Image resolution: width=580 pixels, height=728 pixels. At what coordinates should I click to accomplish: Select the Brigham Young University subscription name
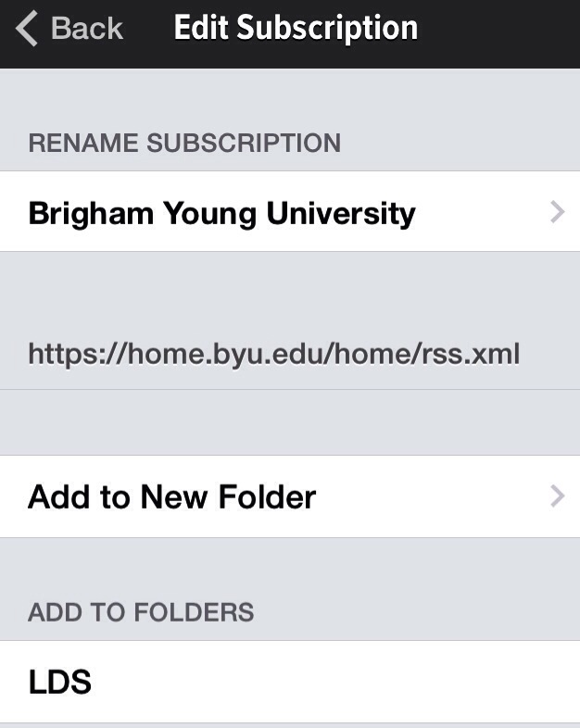click(x=222, y=214)
